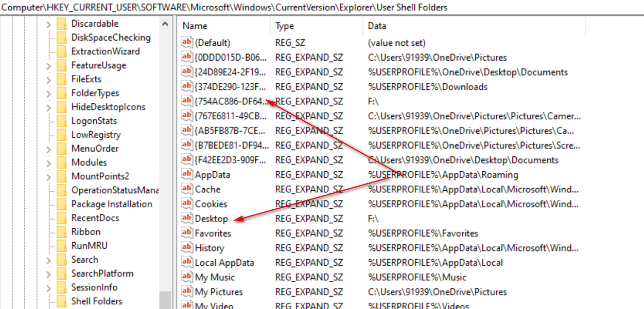This screenshot has width=644, height=309.
Task: Select the Package Installation key
Action: click(112, 204)
